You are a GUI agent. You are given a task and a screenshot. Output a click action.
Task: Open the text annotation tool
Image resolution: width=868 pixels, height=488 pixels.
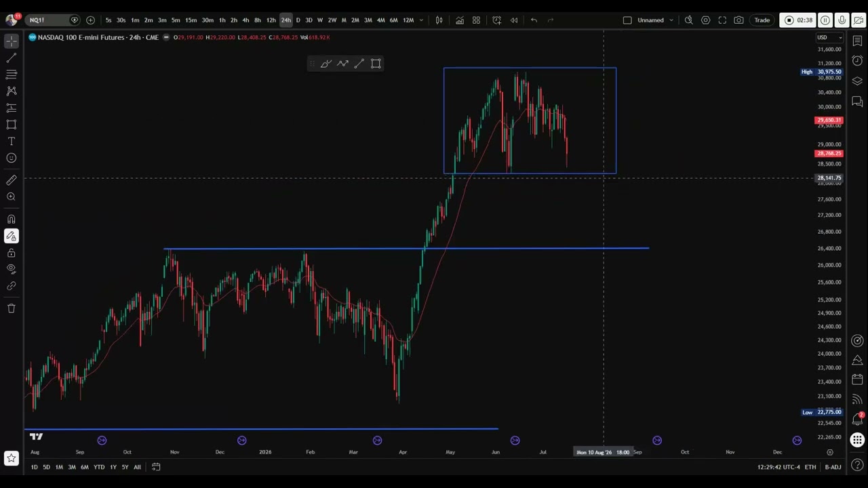[12, 141]
